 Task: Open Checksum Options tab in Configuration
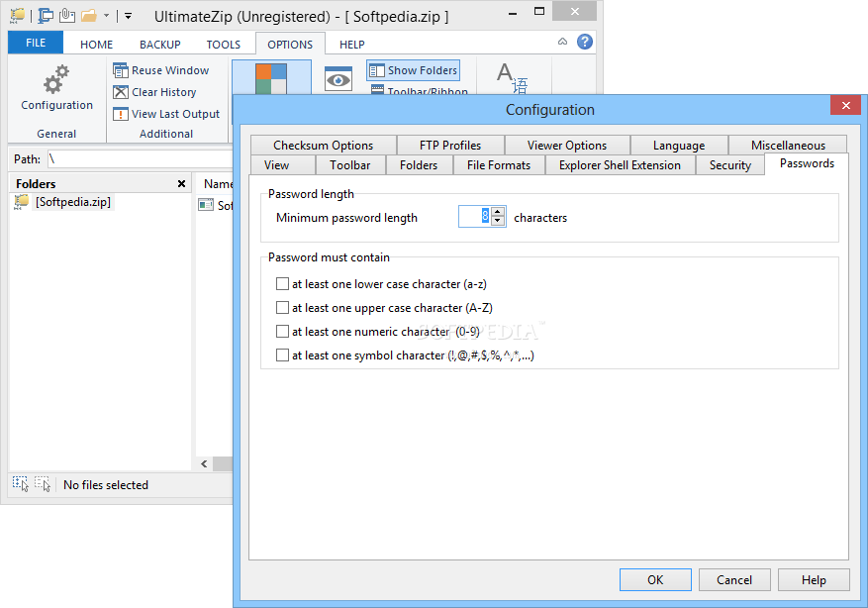point(324,146)
